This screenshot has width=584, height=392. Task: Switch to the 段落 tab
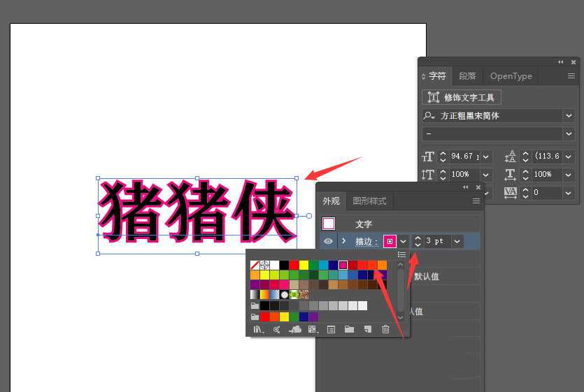pyautogui.click(x=467, y=76)
